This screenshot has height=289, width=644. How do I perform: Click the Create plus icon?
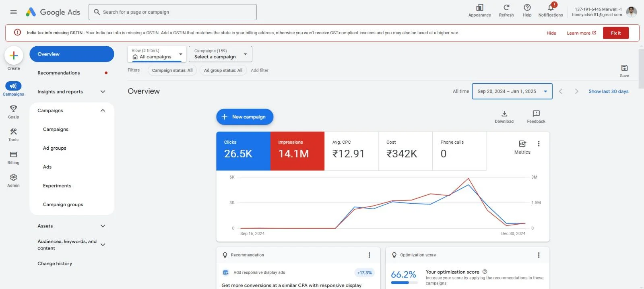click(14, 56)
